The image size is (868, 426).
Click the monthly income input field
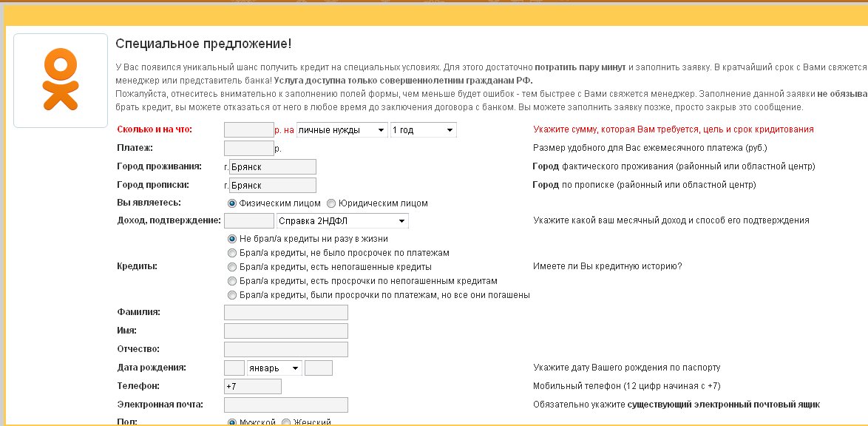[249, 221]
